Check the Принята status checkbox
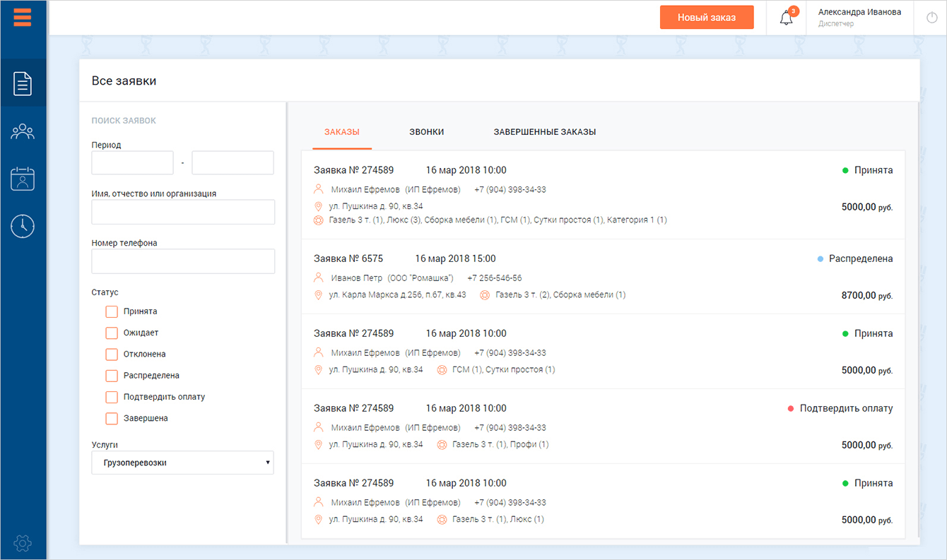947x560 pixels. (112, 311)
